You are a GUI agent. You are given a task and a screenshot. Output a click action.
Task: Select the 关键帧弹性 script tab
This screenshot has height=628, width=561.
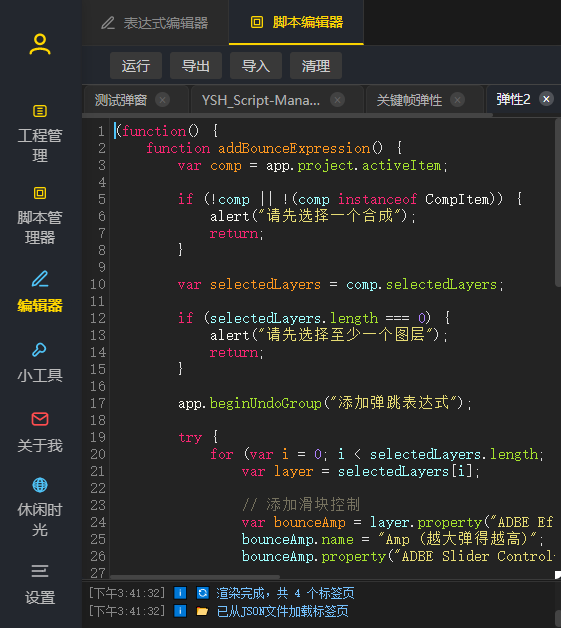click(x=409, y=100)
